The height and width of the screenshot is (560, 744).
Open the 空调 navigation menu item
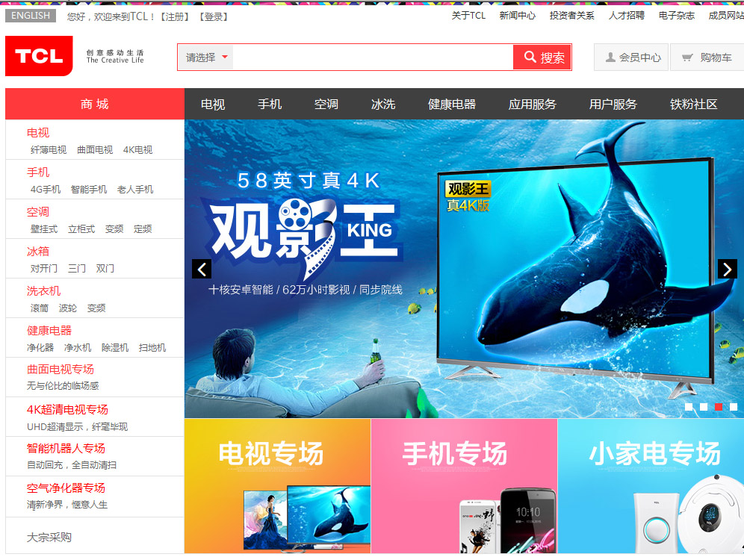pos(326,105)
